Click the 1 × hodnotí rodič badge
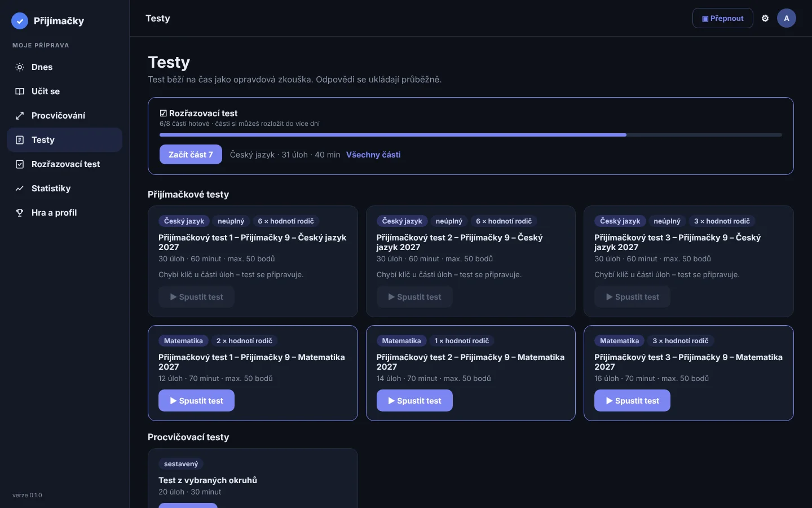This screenshot has width=812, height=508. 462,341
